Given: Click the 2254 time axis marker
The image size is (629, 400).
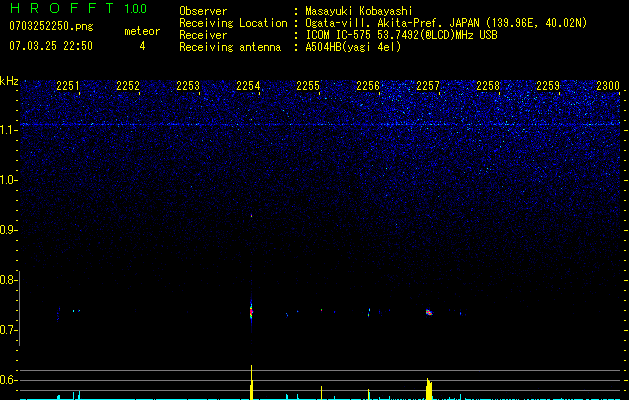Looking at the screenshot, I should [x=248, y=87].
